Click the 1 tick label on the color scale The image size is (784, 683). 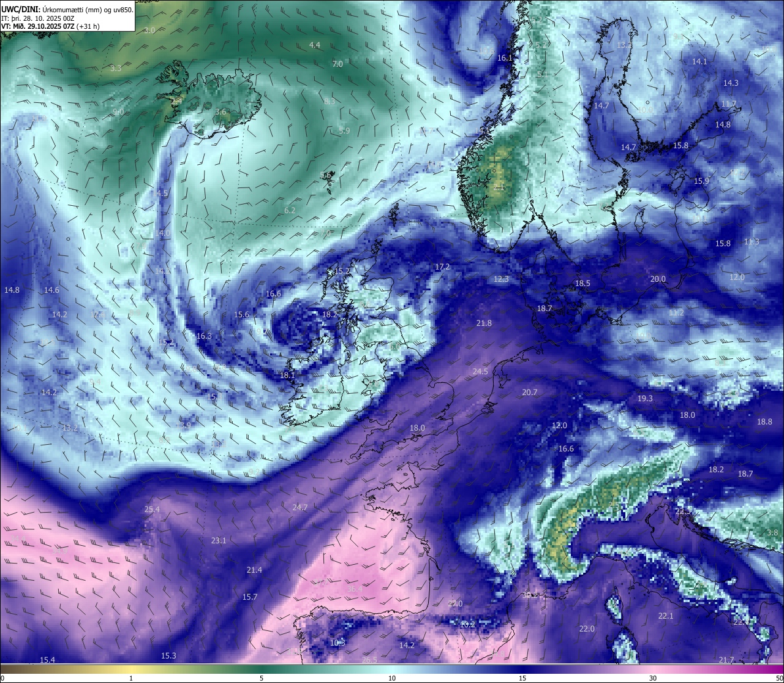pyautogui.click(x=131, y=678)
